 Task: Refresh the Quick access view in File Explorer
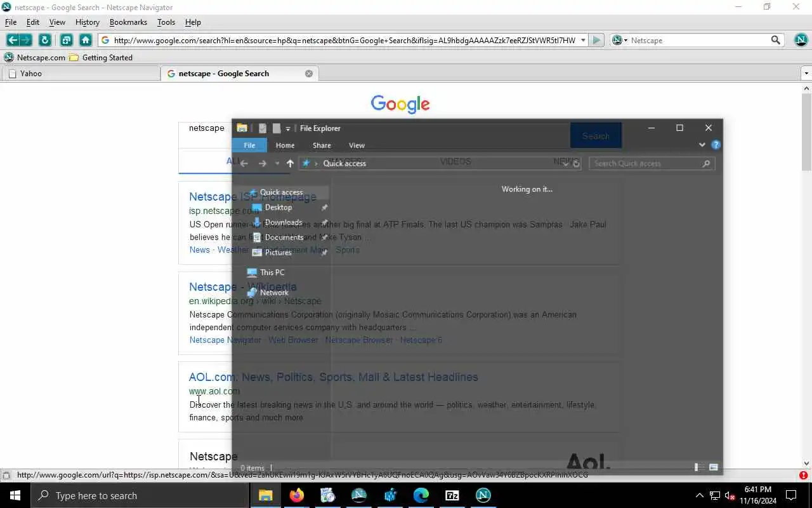click(576, 163)
